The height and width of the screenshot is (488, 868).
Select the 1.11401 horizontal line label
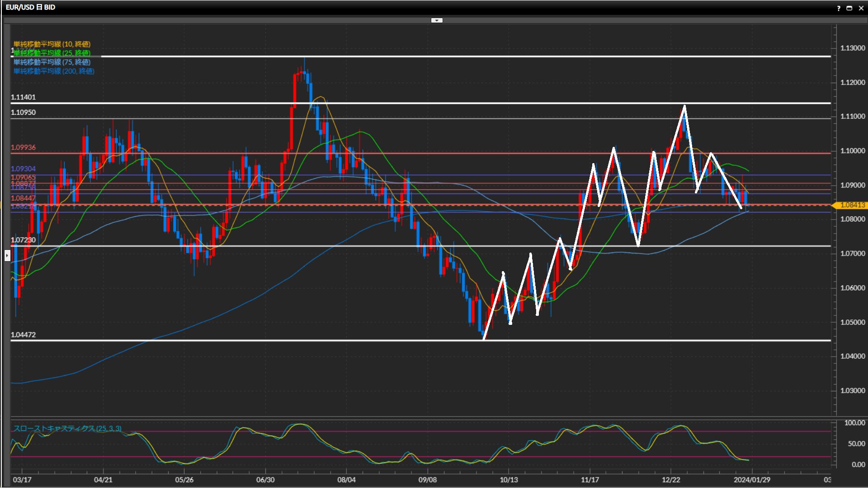click(x=23, y=97)
